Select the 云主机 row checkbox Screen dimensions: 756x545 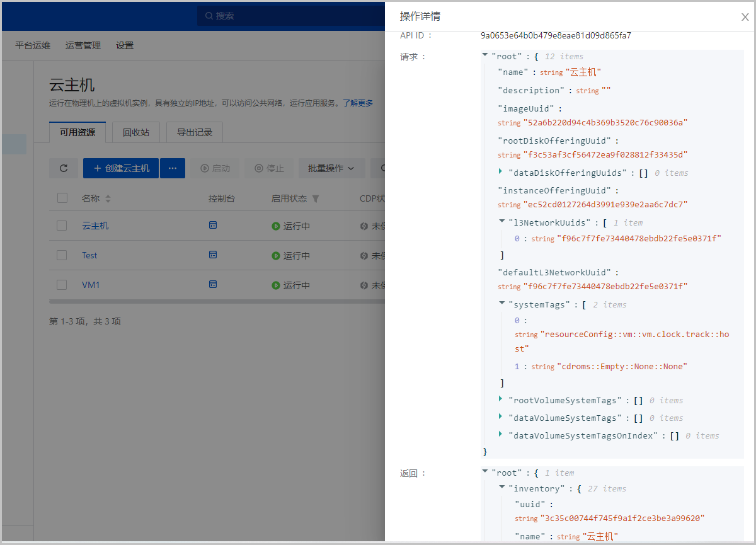[62, 226]
